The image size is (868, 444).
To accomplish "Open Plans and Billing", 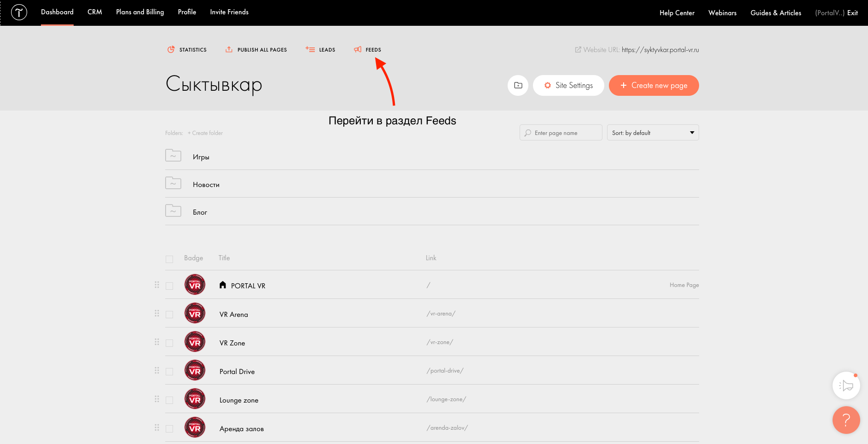I will point(140,12).
